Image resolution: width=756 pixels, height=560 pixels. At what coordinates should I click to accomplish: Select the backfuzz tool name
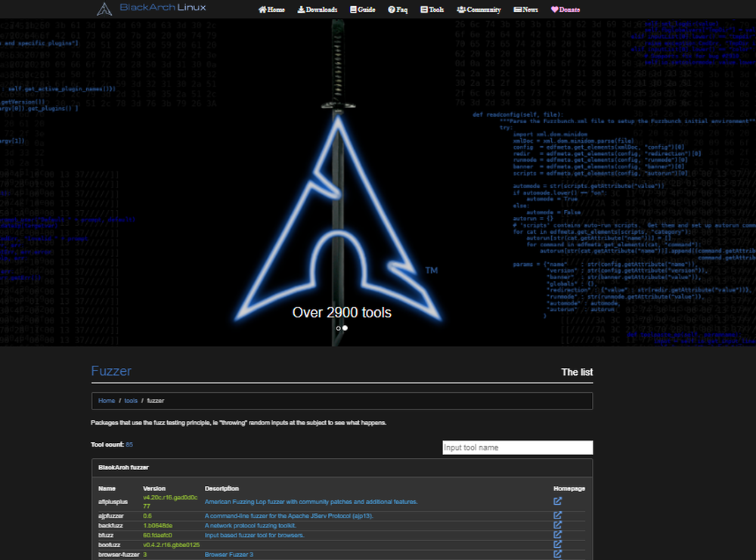coord(110,525)
